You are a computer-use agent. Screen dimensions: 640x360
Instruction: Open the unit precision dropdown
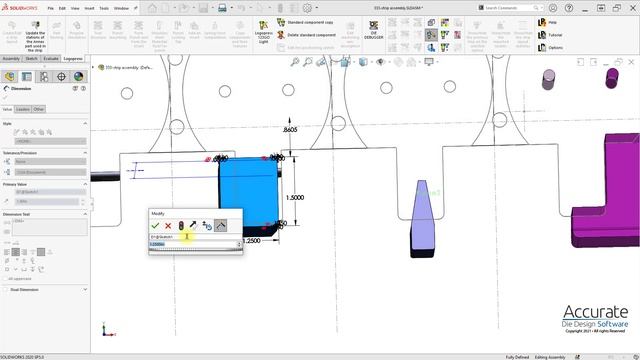[x=50, y=172]
